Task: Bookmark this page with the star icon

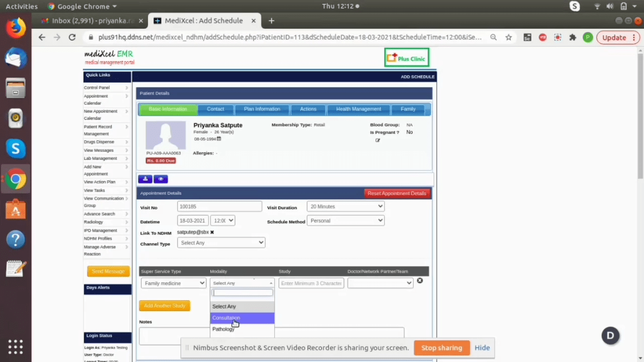Action: [509, 37]
